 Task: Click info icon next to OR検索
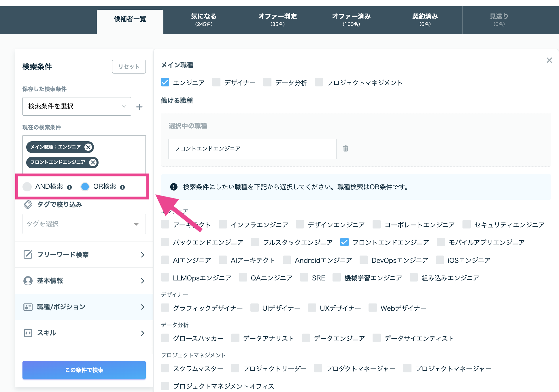tap(122, 187)
